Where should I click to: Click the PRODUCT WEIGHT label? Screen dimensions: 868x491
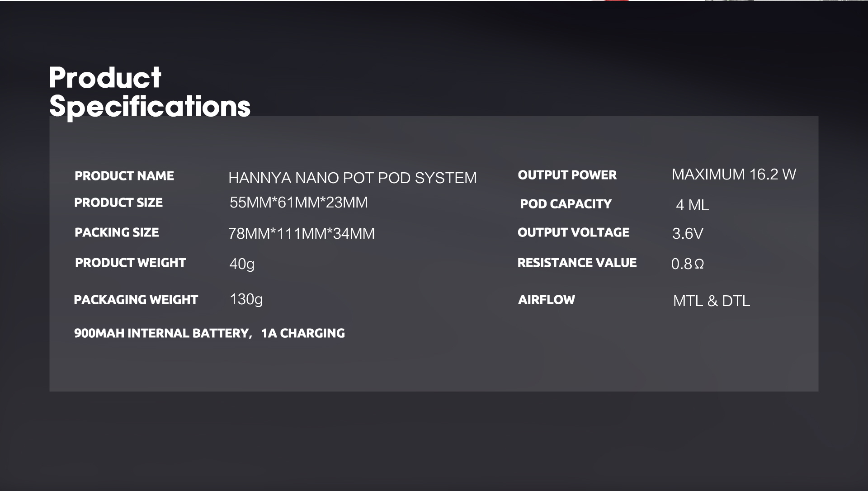(130, 263)
